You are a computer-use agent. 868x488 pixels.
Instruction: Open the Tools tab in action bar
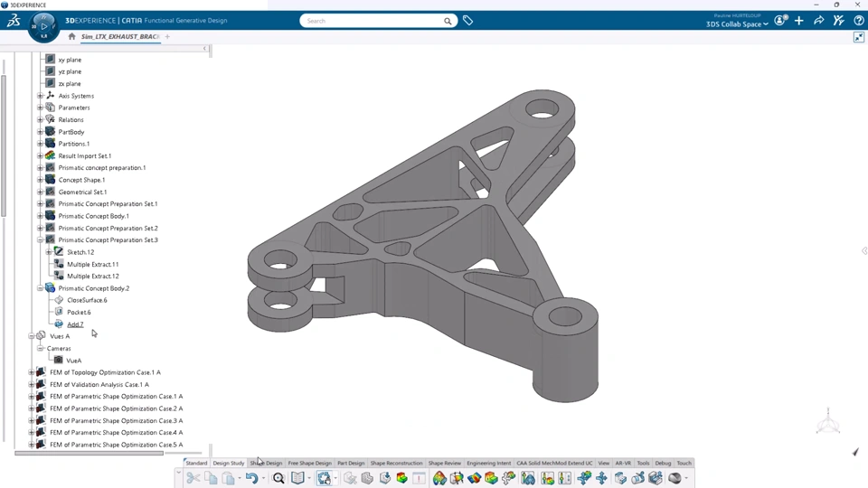643,463
